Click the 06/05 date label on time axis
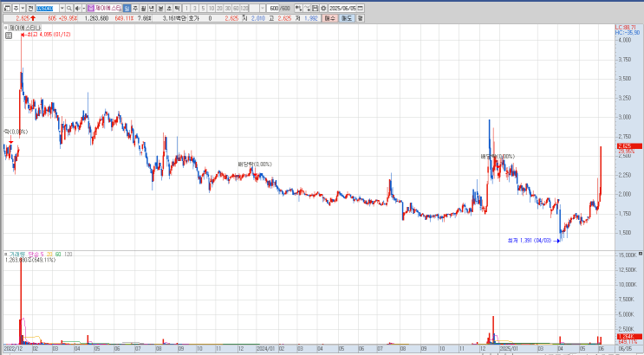The height and width of the screenshot is (355, 644). [x=626, y=348]
